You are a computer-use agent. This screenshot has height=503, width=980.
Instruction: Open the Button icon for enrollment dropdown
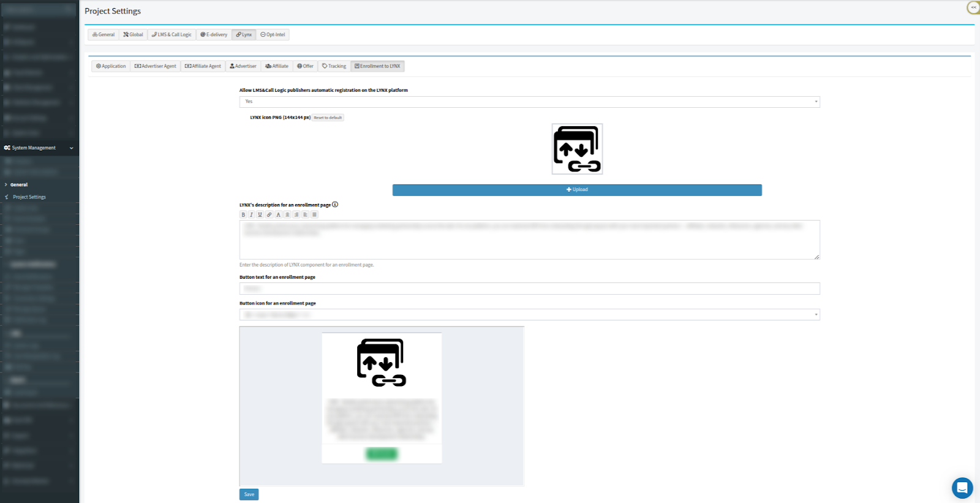[x=529, y=315]
